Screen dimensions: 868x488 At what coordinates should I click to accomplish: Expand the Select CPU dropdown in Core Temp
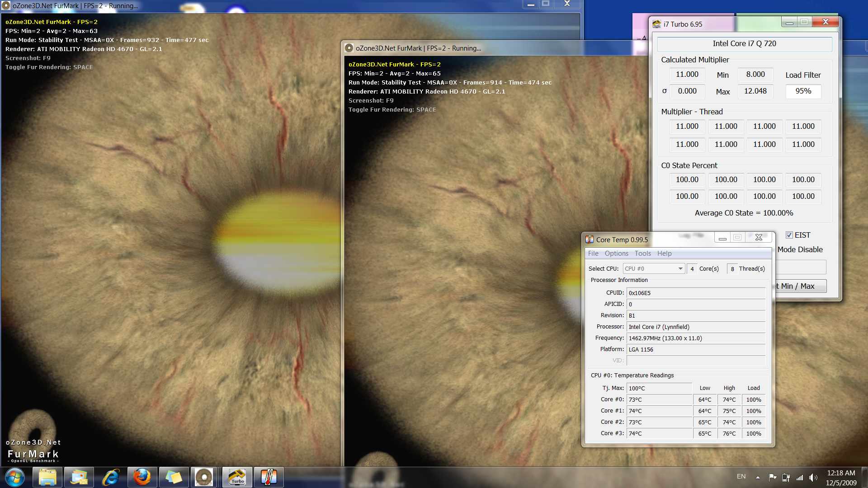[654, 268]
